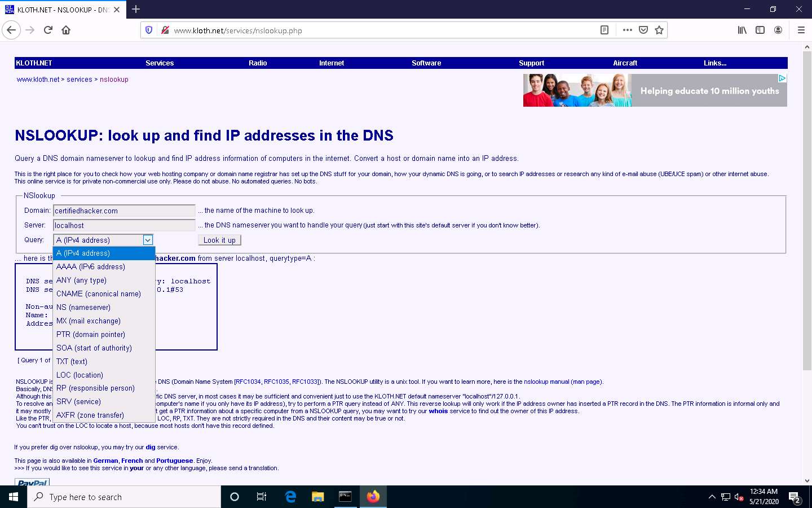Open the notification center icon
This screenshot has height=508, width=812.
tap(795, 497)
